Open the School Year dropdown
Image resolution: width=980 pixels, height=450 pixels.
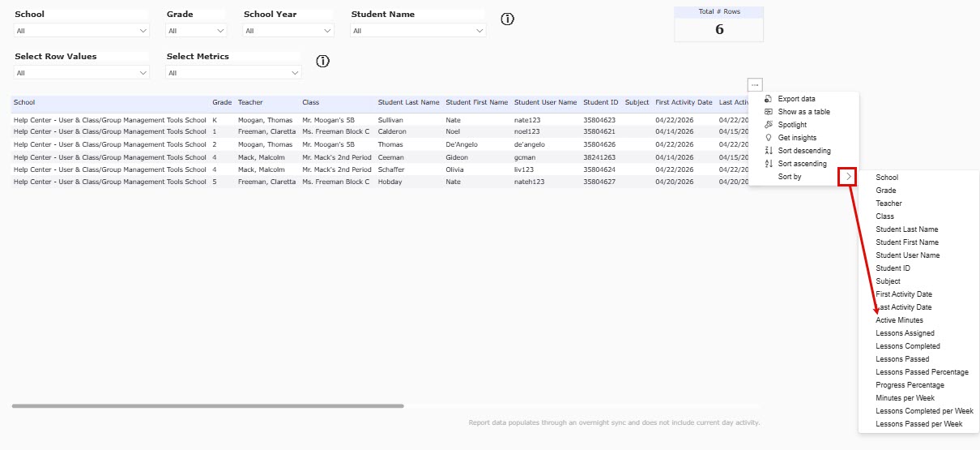click(288, 31)
